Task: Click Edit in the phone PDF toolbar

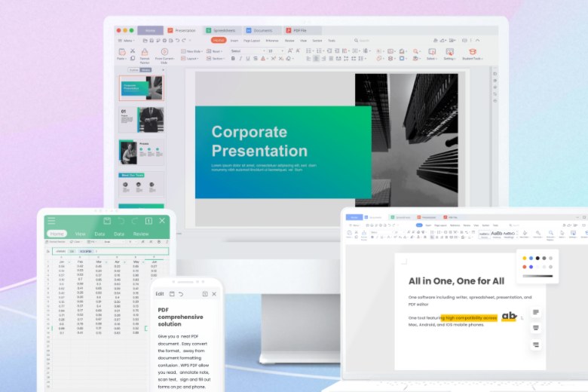Action: click(x=160, y=294)
